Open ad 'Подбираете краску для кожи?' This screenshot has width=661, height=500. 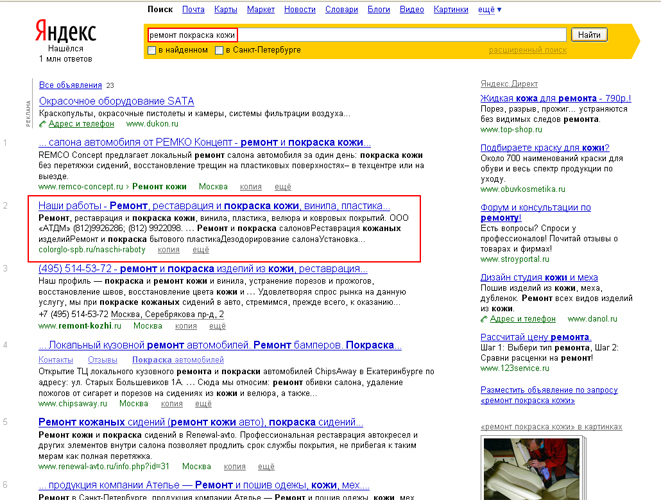[x=545, y=148]
